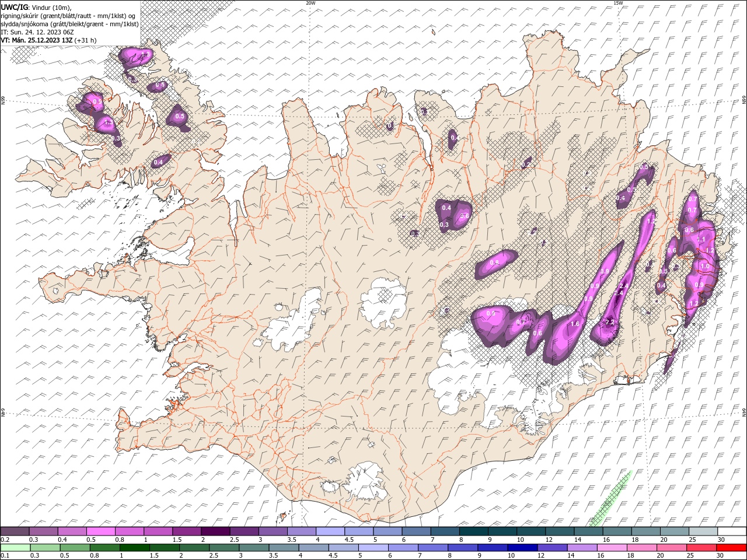Pick the darkest green 1 swatch on the bottom scale
The height and width of the screenshot is (560, 747).
coord(135,548)
